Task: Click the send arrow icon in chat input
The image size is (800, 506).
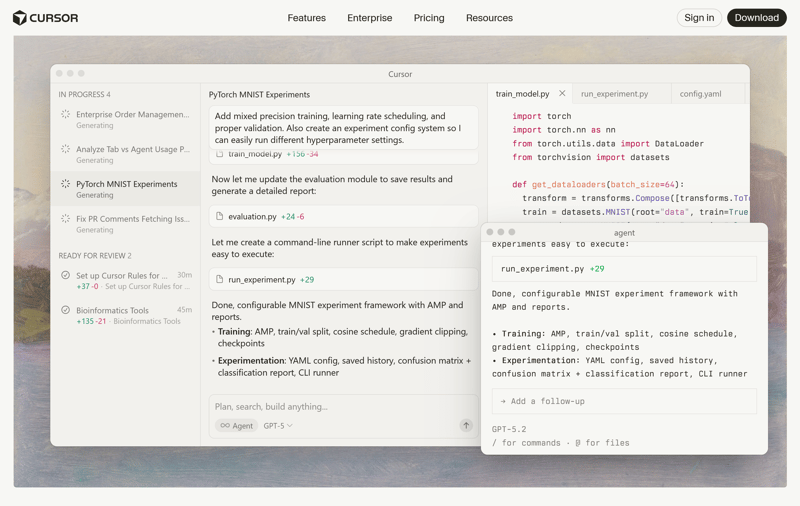Action: pos(466,425)
